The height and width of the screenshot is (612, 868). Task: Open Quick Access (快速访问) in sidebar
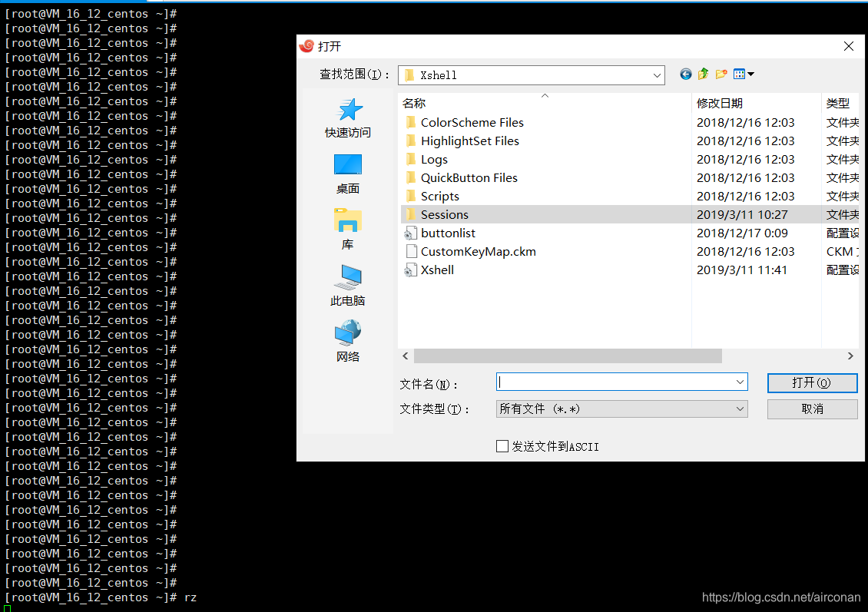coord(348,117)
